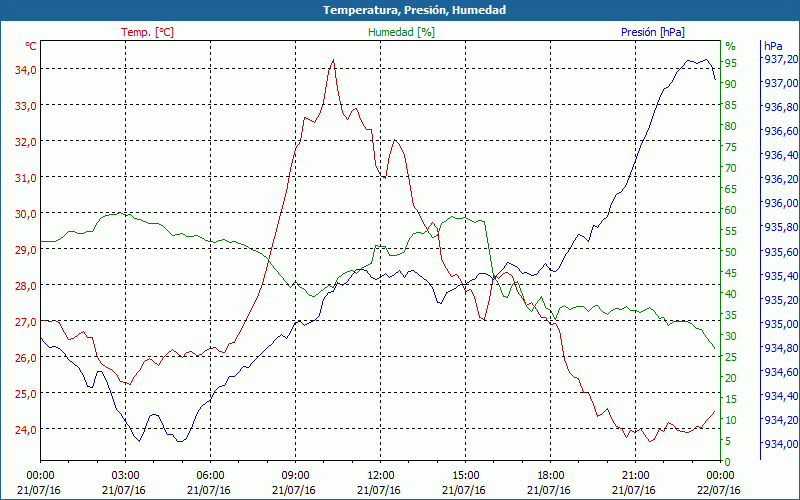Click the '936,00' pressure axis value

(x=781, y=204)
